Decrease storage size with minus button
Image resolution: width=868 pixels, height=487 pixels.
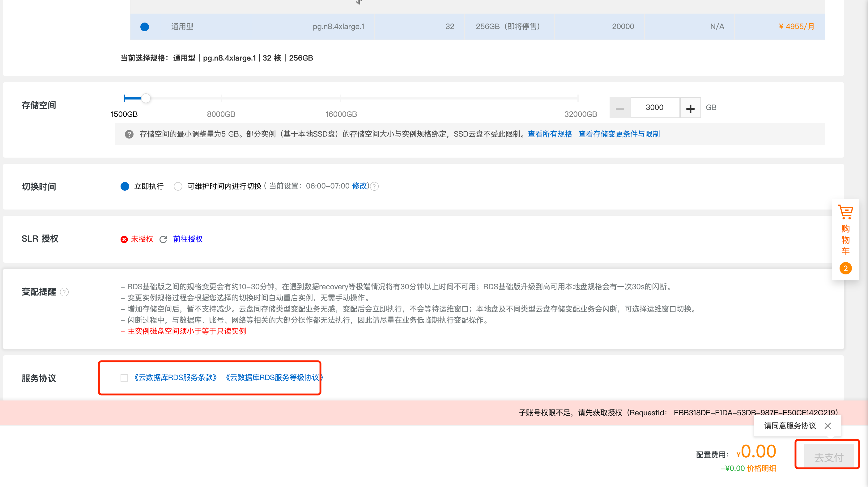620,108
